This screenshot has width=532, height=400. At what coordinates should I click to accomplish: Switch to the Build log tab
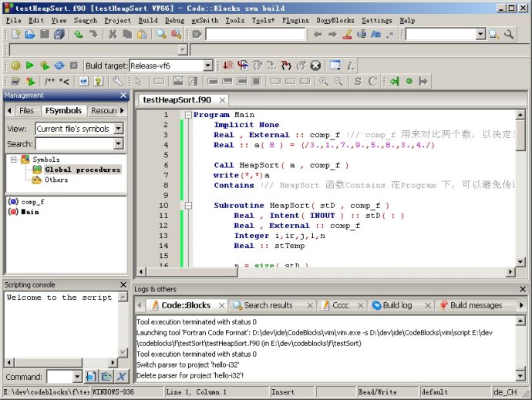pos(399,305)
